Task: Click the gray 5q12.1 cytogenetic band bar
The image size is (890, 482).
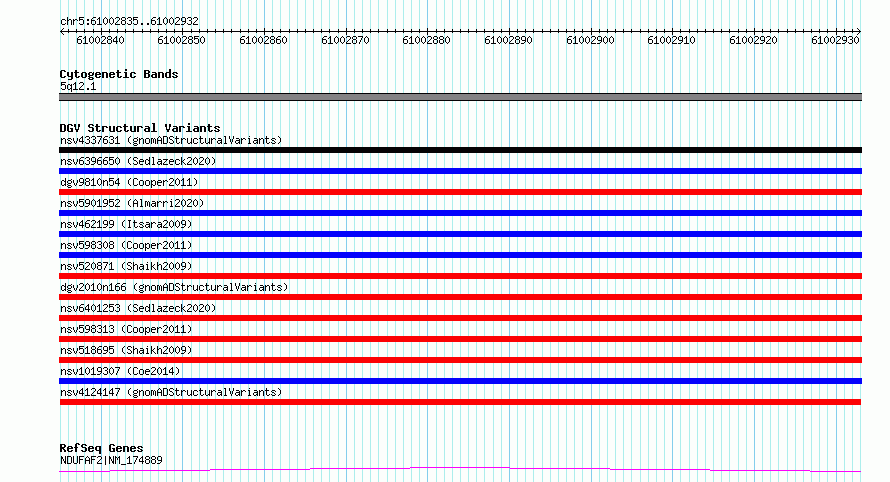Action: point(460,97)
